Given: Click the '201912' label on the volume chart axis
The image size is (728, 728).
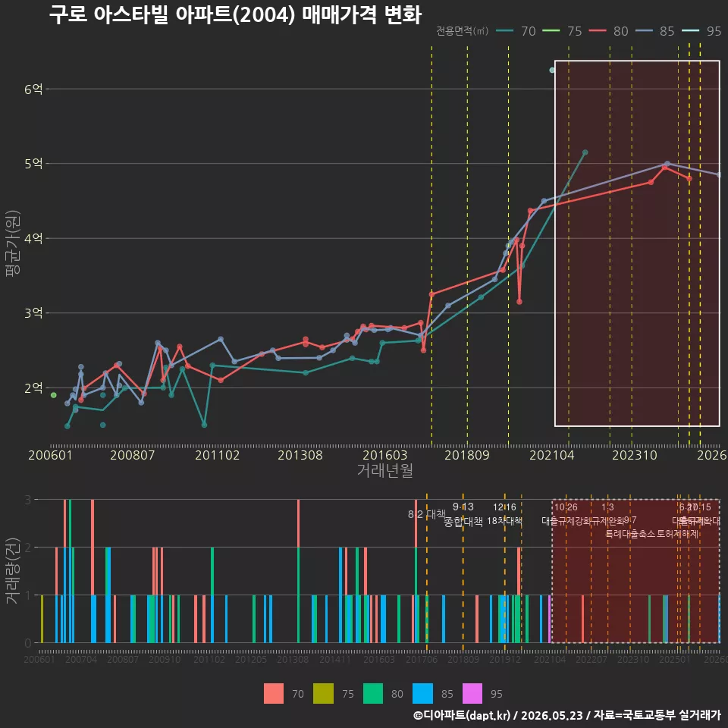Looking at the screenshot, I should tap(505, 659).
